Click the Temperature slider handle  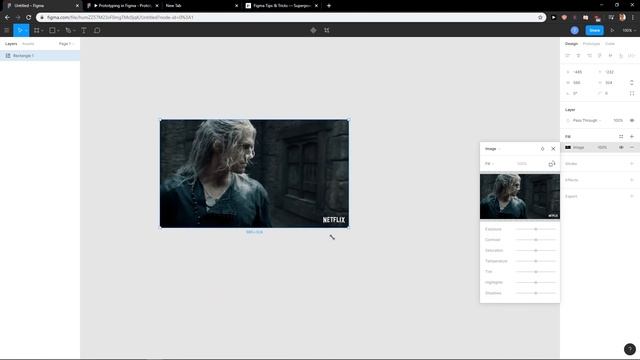click(x=536, y=261)
